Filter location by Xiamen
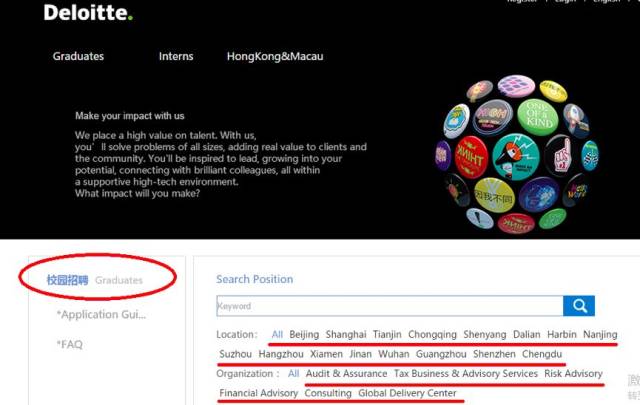The height and width of the screenshot is (405, 640). [x=327, y=354]
